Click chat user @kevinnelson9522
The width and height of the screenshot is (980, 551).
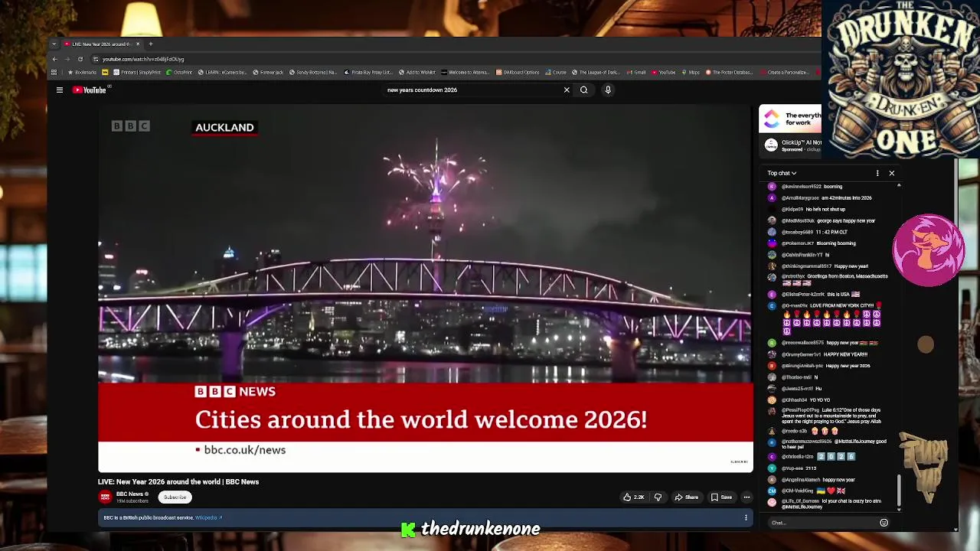(801, 187)
